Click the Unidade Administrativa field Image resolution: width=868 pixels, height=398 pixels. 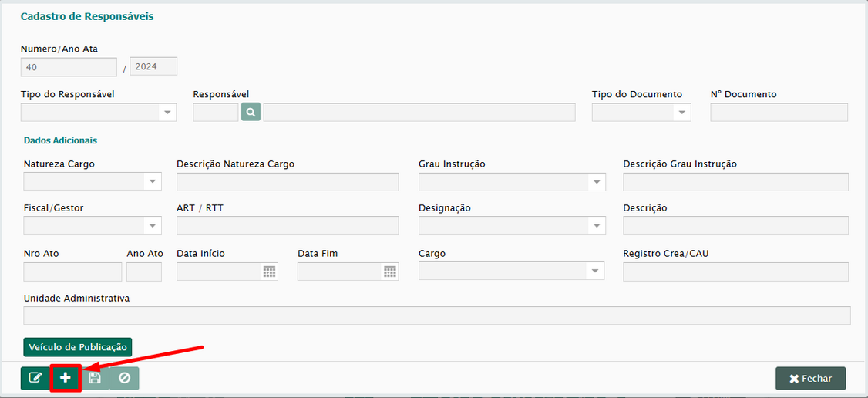[437, 315]
